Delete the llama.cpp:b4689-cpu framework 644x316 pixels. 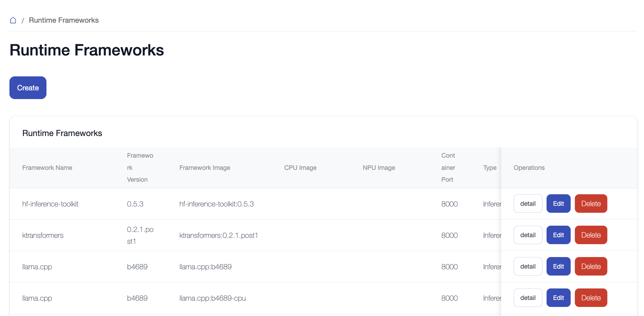click(591, 298)
